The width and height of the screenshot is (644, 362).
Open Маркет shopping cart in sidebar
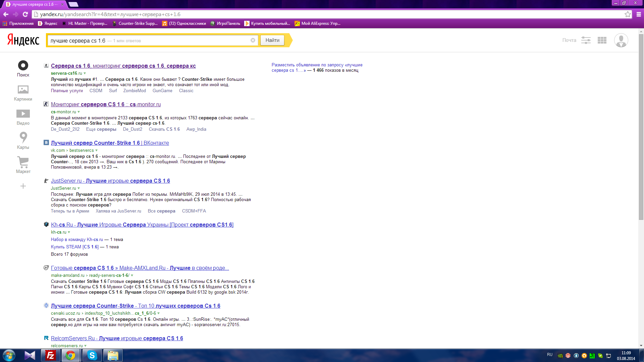pyautogui.click(x=23, y=165)
